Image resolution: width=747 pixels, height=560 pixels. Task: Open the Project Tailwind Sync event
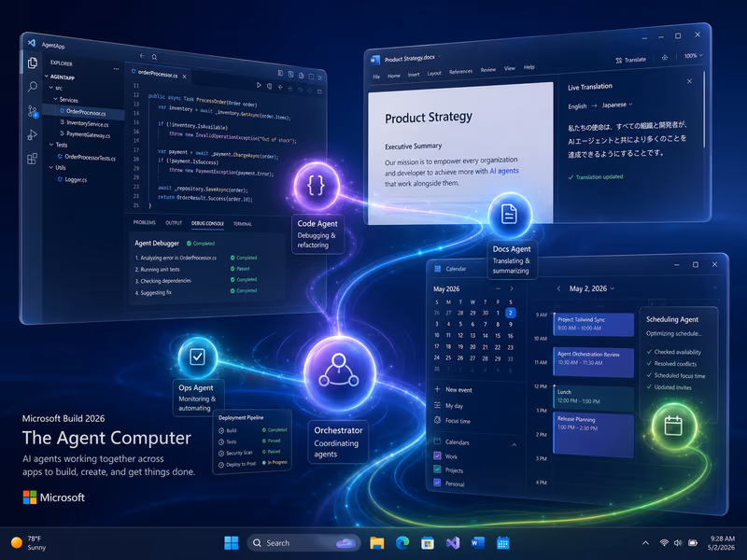[594, 324]
